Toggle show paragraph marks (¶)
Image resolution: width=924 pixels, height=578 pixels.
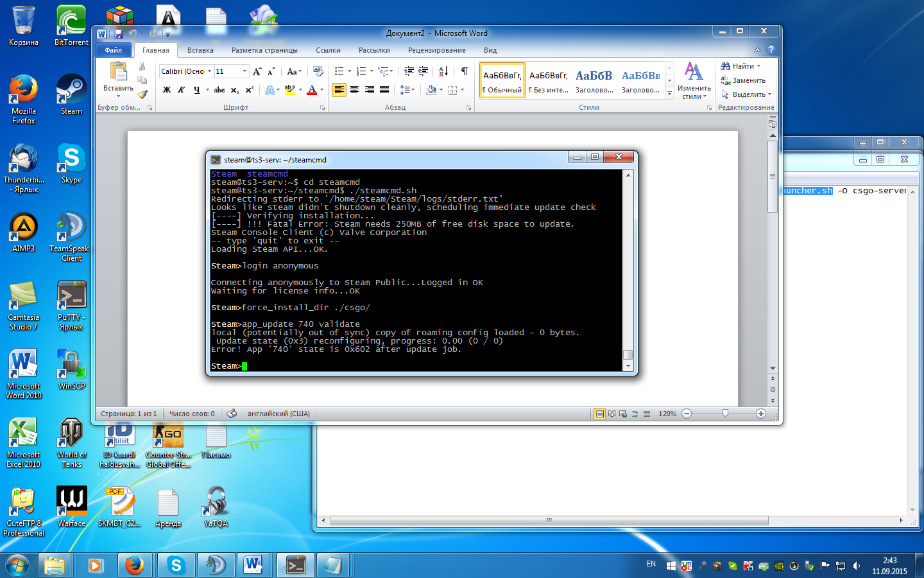(465, 71)
